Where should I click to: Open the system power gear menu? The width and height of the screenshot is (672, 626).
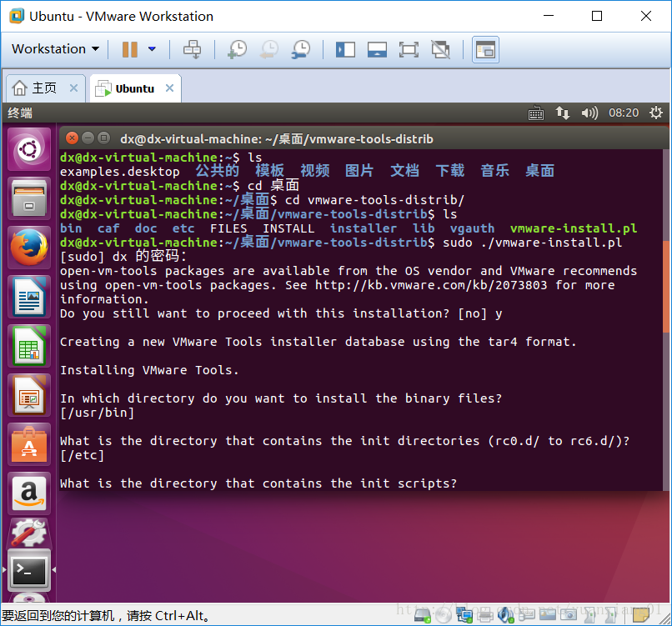coord(655,113)
